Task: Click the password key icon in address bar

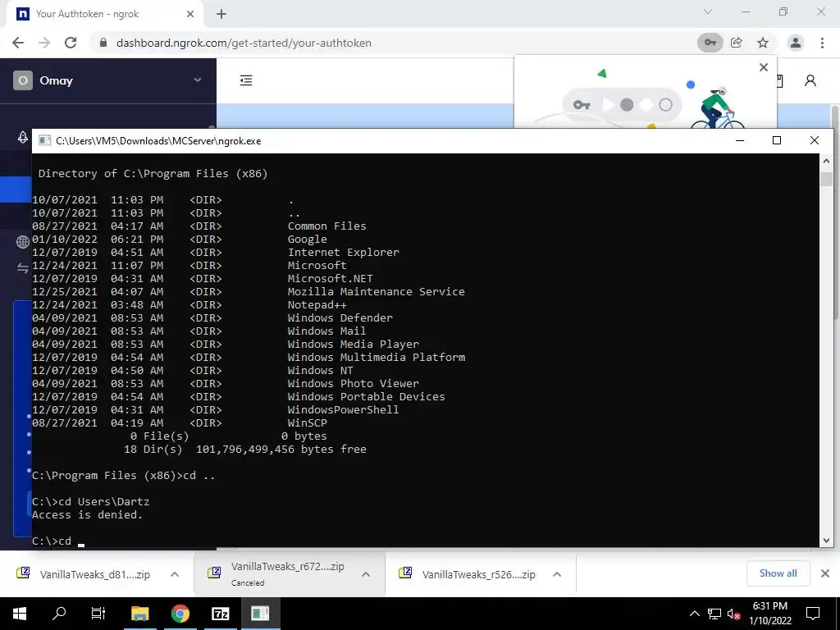Action: 710,43
